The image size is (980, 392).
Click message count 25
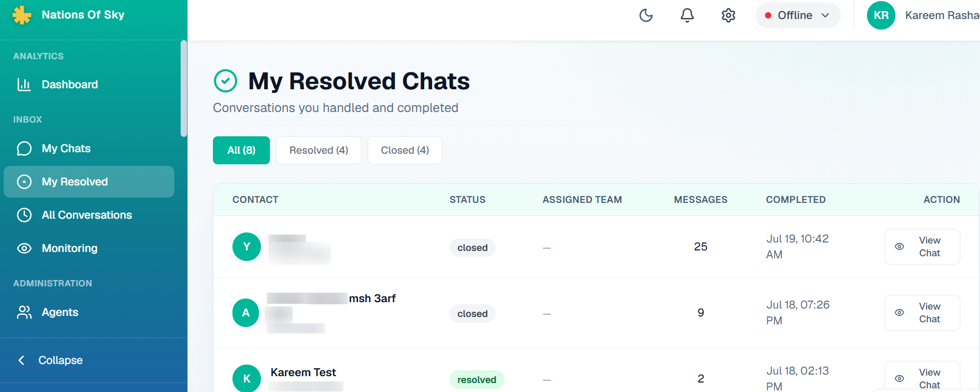tap(701, 247)
